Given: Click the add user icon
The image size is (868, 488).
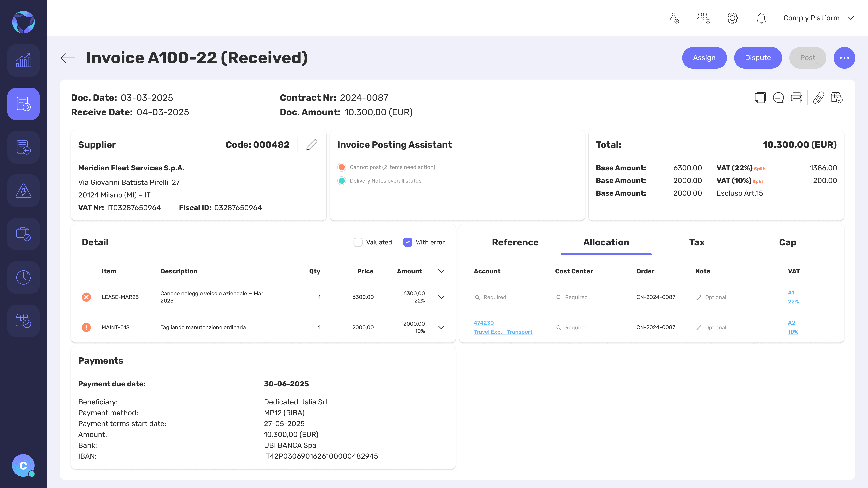Looking at the screenshot, I should (674, 18).
